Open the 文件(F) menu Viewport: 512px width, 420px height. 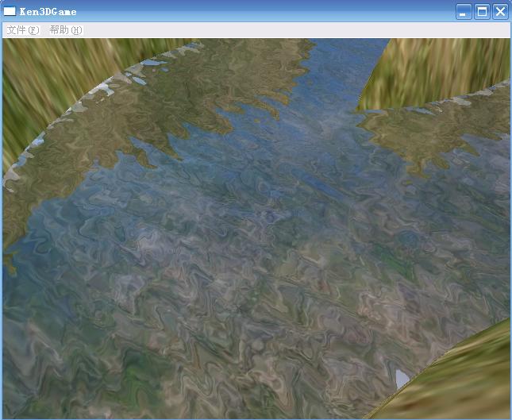23,30
